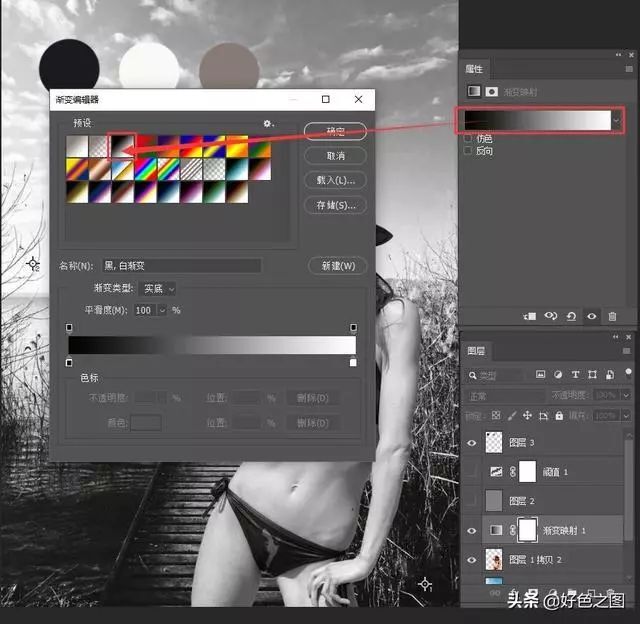This screenshot has height=624, width=640.
Task: Click the text layer filter icon
Action: 576,375
